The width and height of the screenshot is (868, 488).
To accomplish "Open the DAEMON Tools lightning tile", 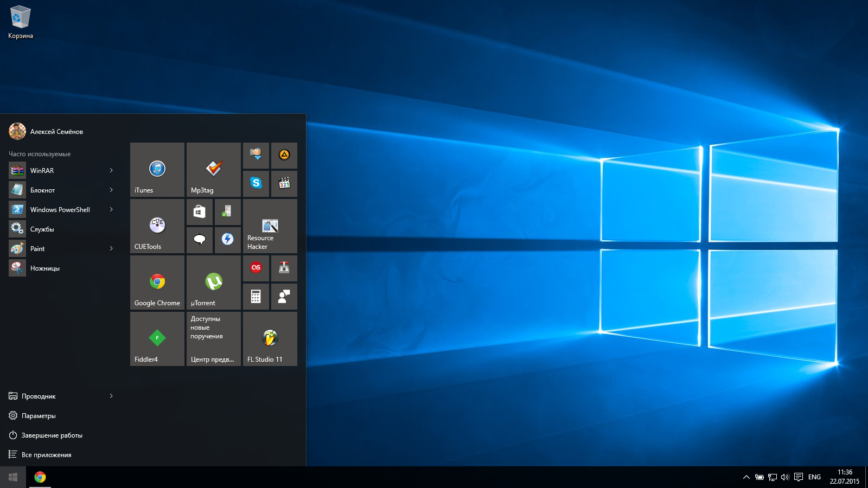I will coord(228,240).
